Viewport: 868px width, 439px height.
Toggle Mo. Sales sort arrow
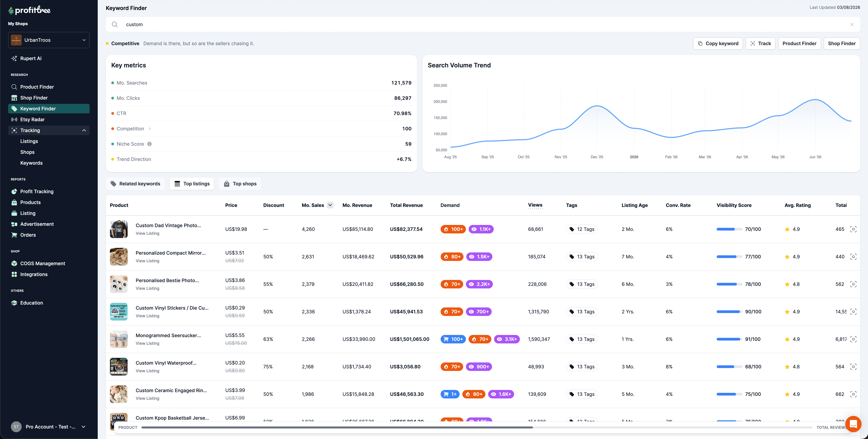point(330,205)
